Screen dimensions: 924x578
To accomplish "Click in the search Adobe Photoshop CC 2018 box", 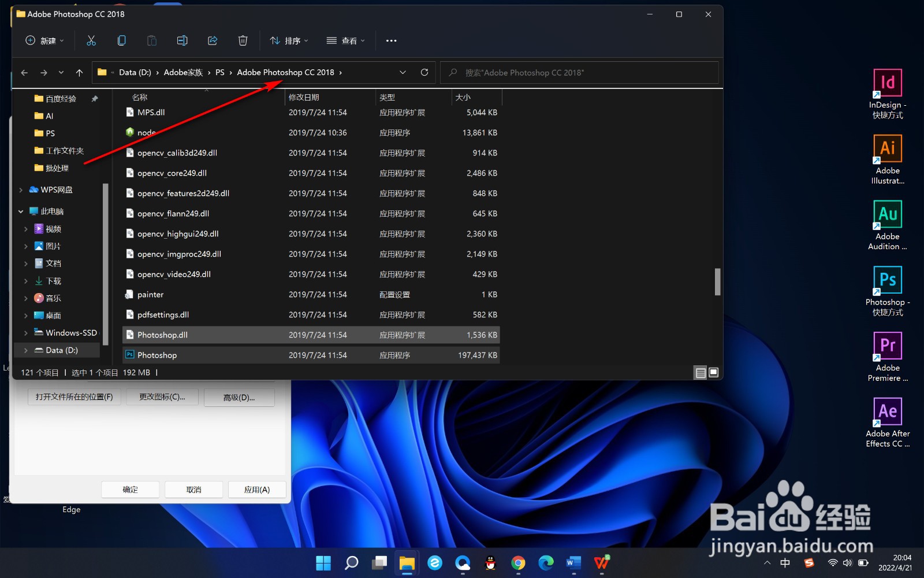I will 580,72.
